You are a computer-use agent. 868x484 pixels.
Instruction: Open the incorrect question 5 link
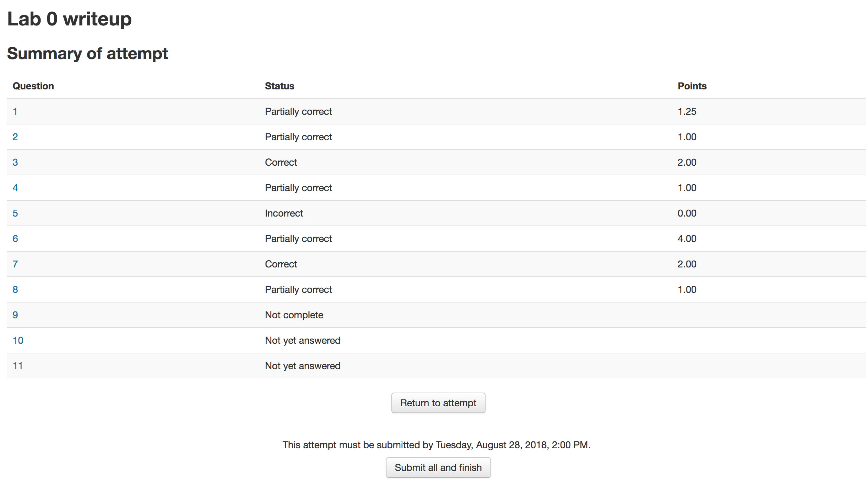[15, 213]
